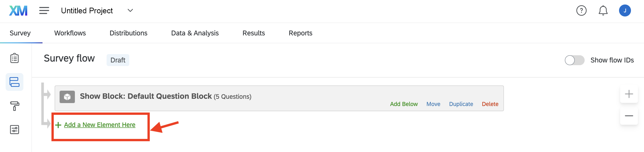Select the Default Question Block cube icon
This screenshot has height=152, width=644.
[67, 97]
